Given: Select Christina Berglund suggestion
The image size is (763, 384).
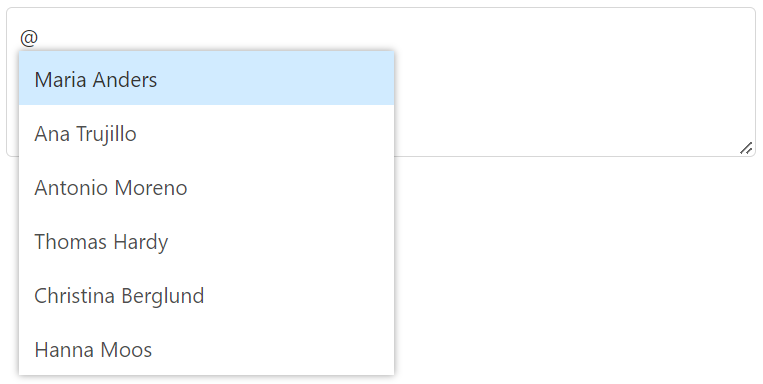Looking at the screenshot, I should click(x=206, y=294).
